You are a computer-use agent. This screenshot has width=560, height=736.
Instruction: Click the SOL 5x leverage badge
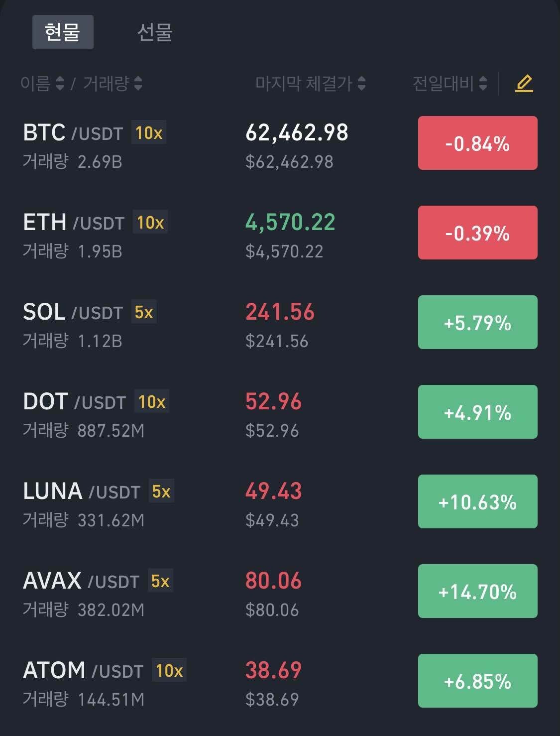(144, 312)
